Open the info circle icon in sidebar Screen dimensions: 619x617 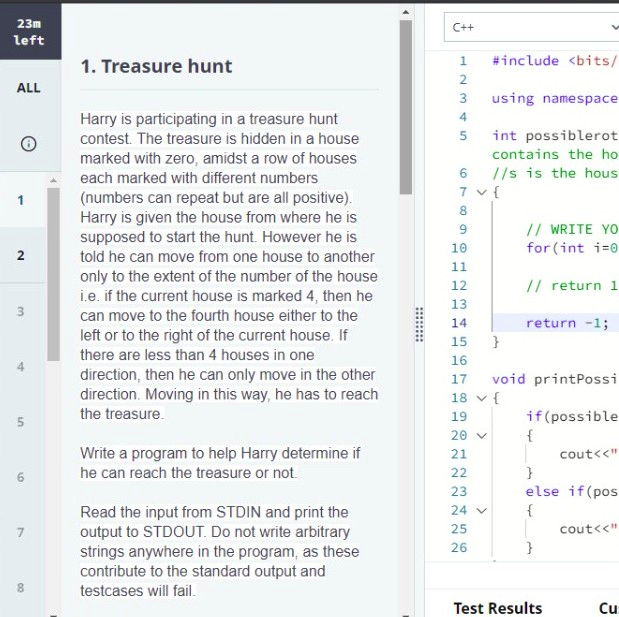click(28, 144)
